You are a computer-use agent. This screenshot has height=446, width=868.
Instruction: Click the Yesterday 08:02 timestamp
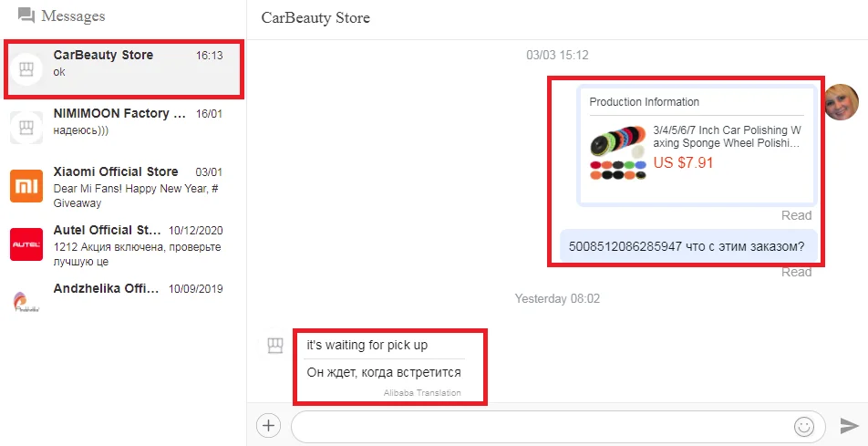(557, 299)
